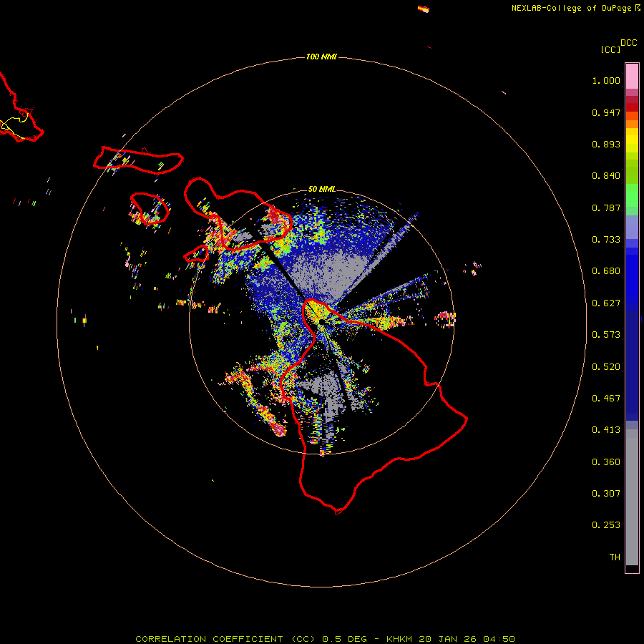The width and height of the screenshot is (644, 644).
Task: Click the 0.253 value on the color scale
Action: point(606,525)
